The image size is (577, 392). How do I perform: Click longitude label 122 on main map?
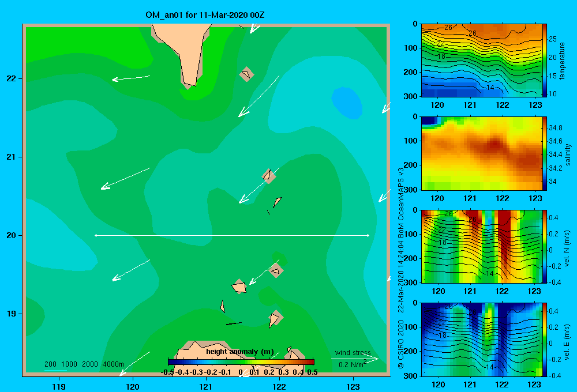279,386
